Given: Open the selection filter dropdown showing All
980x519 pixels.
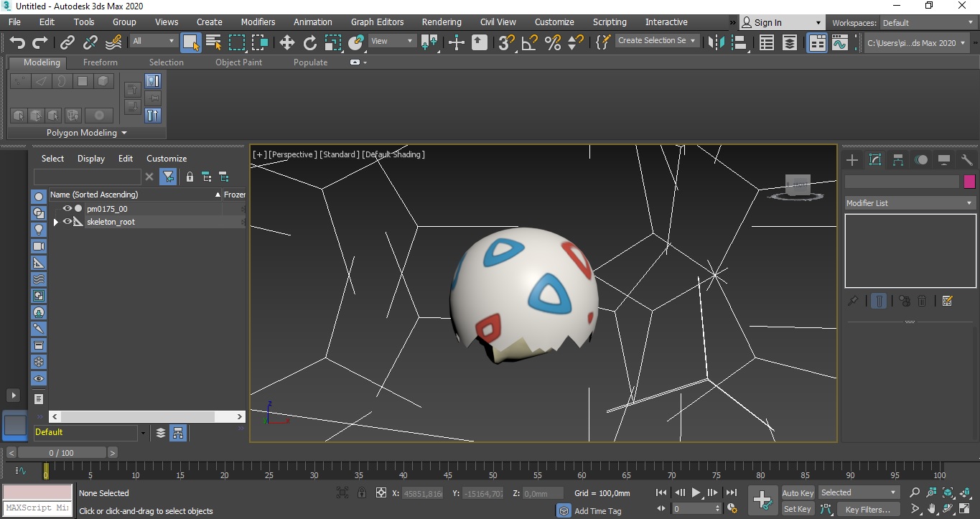Looking at the screenshot, I should click(154, 42).
